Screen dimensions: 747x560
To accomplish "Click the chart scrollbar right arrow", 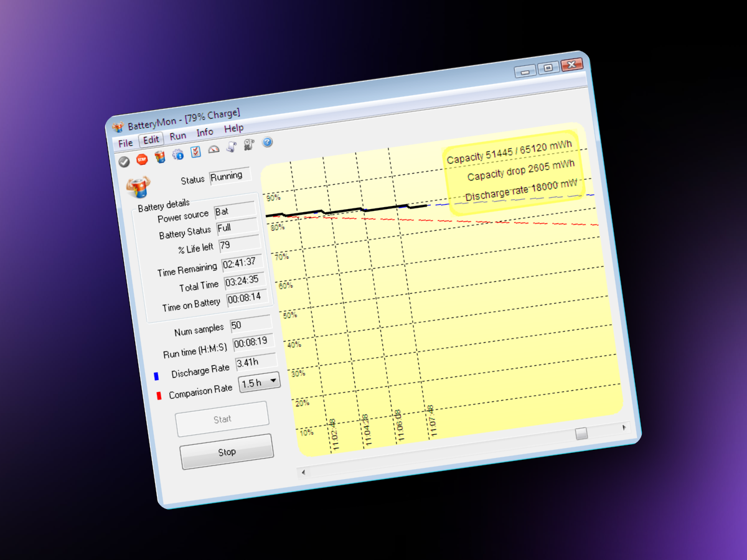I will [x=624, y=428].
